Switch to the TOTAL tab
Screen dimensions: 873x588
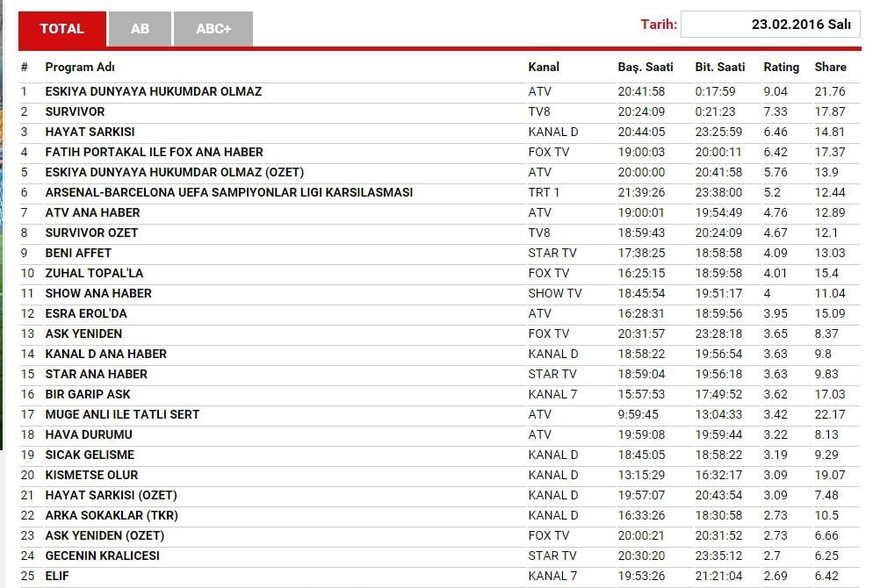[61, 29]
